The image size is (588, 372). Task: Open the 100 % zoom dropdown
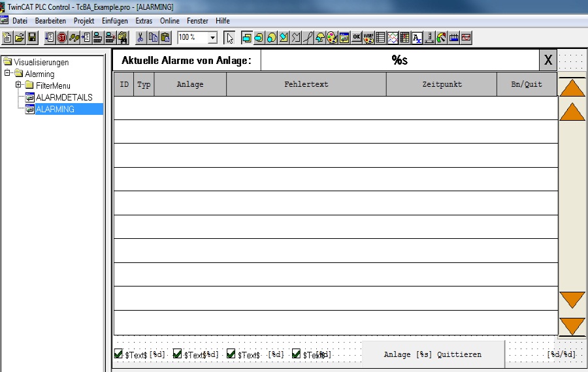click(212, 37)
